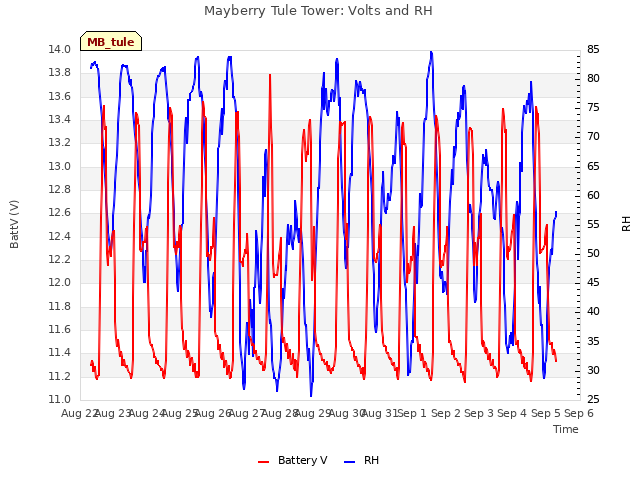Click the 12.0 tick on BattV axis

pyautogui.click(x=60, y=283)
